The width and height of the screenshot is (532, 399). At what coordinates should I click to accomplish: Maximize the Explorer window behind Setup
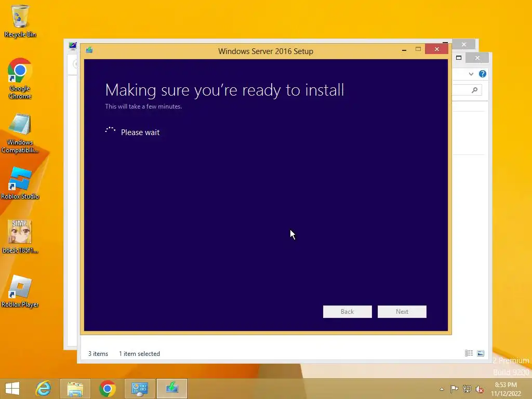pos(459,58)
